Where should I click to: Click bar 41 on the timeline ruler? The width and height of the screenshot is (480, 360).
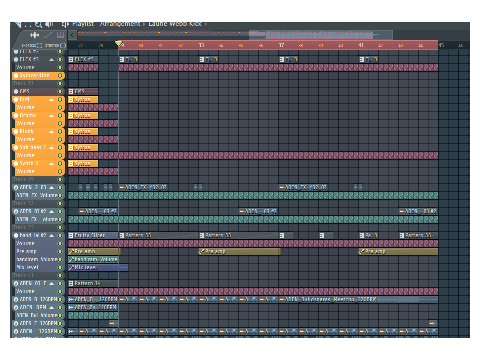pyautogui.click(x=361, y=45)
